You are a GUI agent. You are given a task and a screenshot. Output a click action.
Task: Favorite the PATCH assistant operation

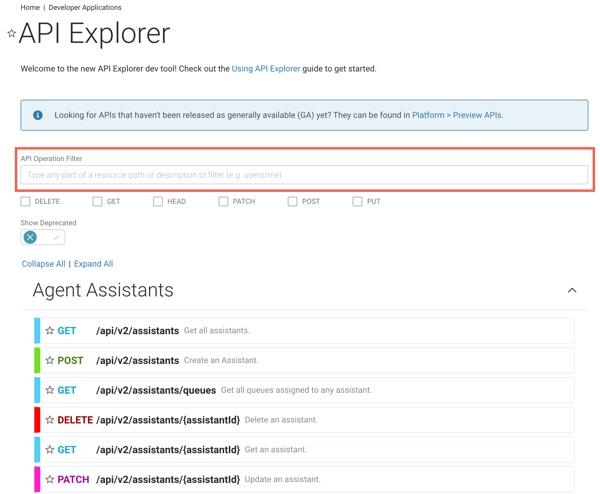click(x=49, y=480)
